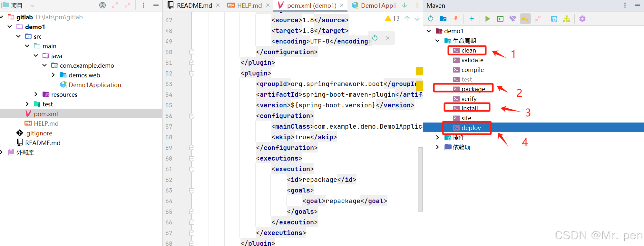Expand resources folder
644x246 pixels.
pos(36,94)
